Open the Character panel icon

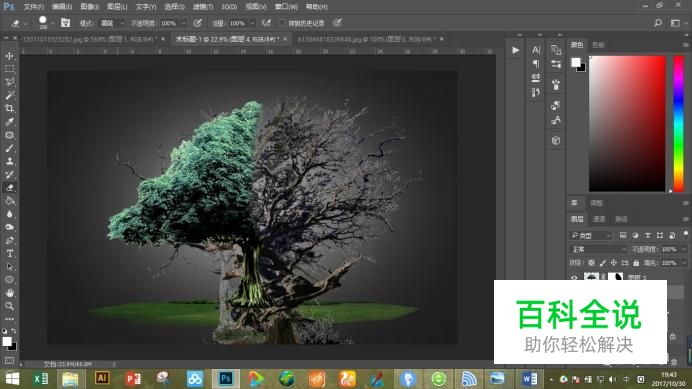(x=536, y=50)
